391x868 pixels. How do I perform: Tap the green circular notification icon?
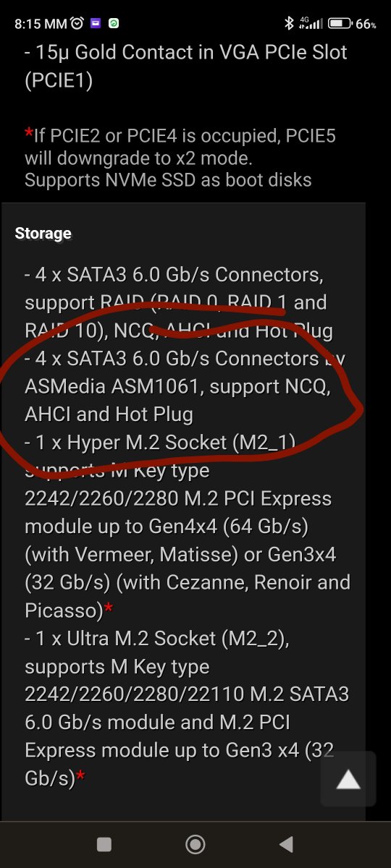click(x=114, y=23)
